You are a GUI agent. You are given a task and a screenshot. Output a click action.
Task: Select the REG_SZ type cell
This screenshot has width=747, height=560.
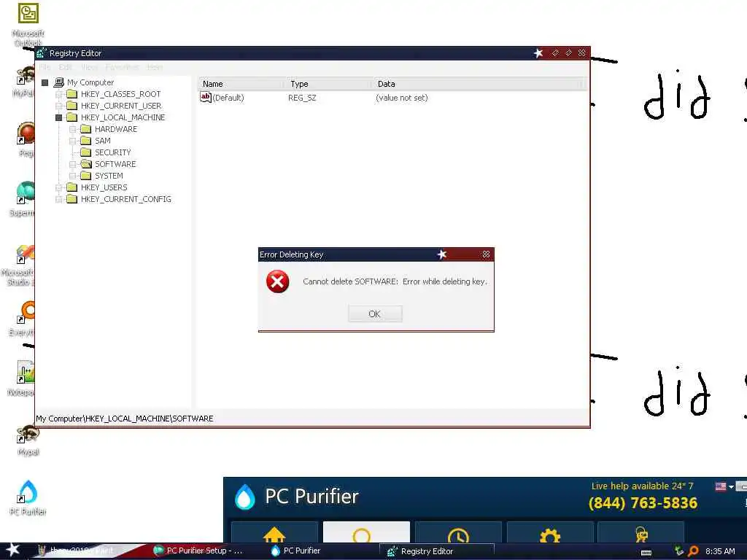302,98
